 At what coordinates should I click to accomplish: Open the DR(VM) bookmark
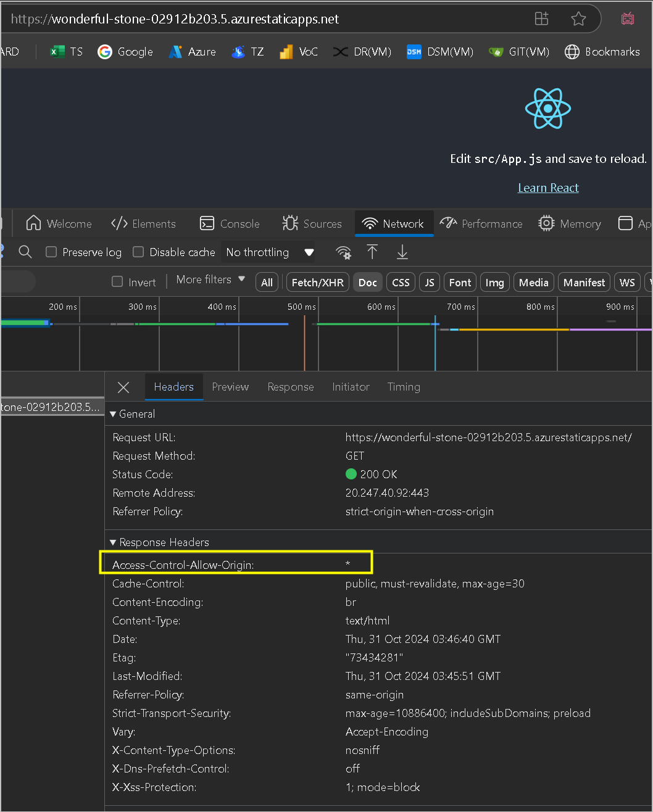362,52
